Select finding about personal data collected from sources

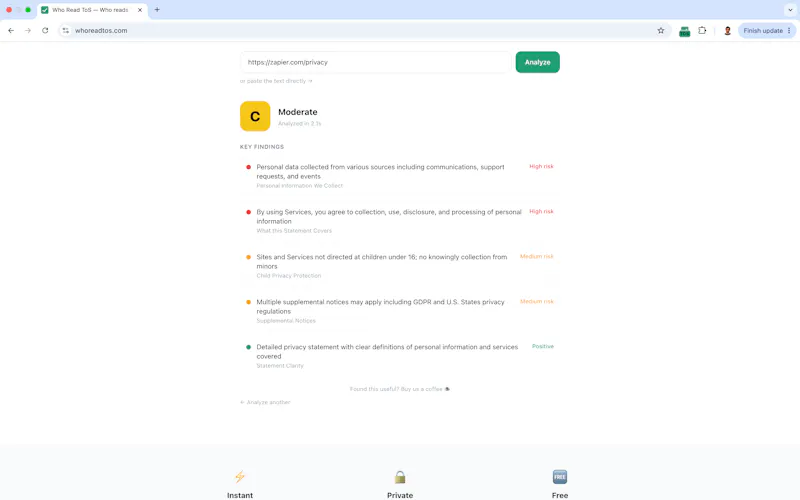[x=380, y=171]
